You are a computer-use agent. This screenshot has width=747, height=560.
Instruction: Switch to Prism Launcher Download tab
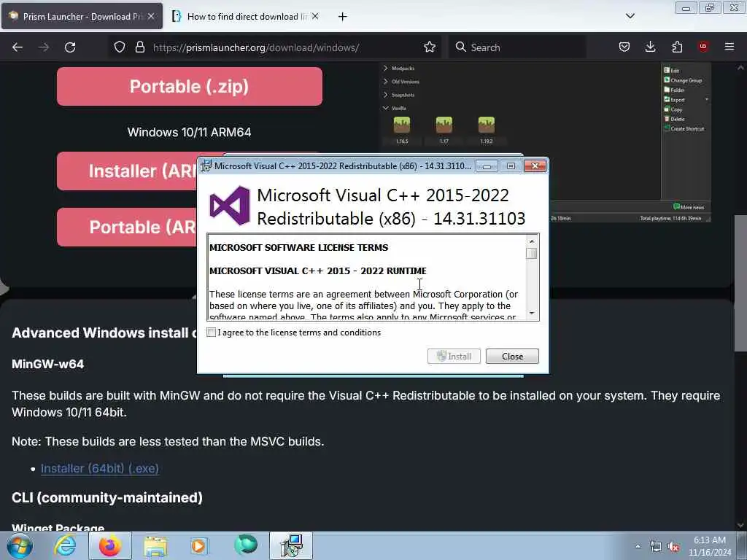tap(81, 17)
